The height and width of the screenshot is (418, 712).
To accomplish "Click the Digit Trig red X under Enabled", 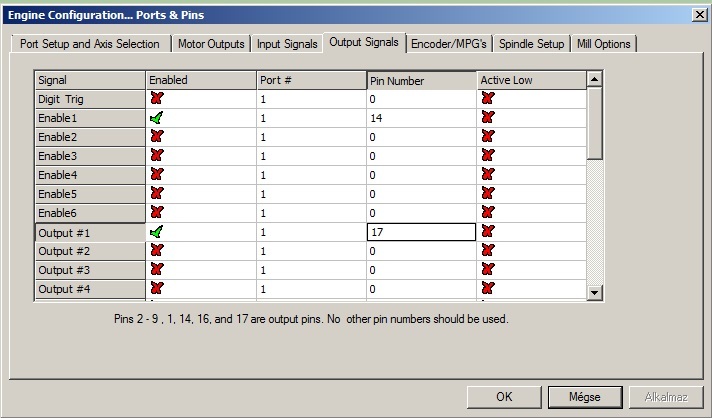I will (157, 99).
